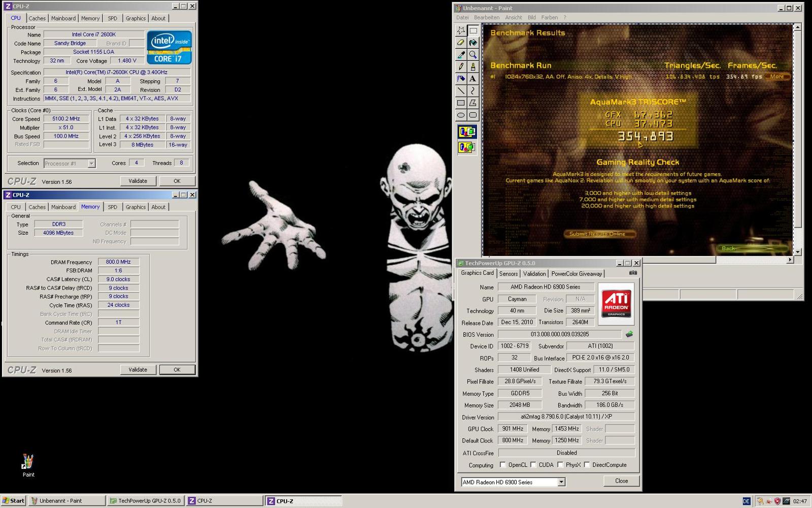Open the PowerColor Giveaway tab in GPU-Z
The height and width of the screenshot is (508, 812).
click(577, 274)
